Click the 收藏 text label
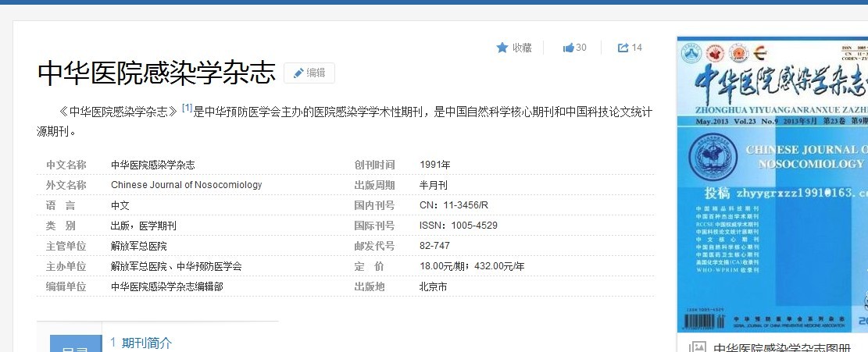Screen dimensions: 868x352 [522, 48]
